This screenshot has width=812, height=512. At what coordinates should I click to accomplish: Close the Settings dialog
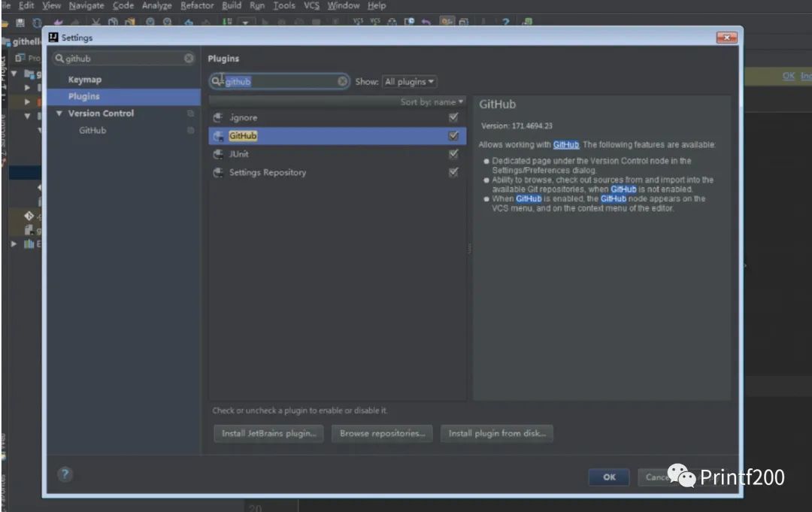coord(726,38)
